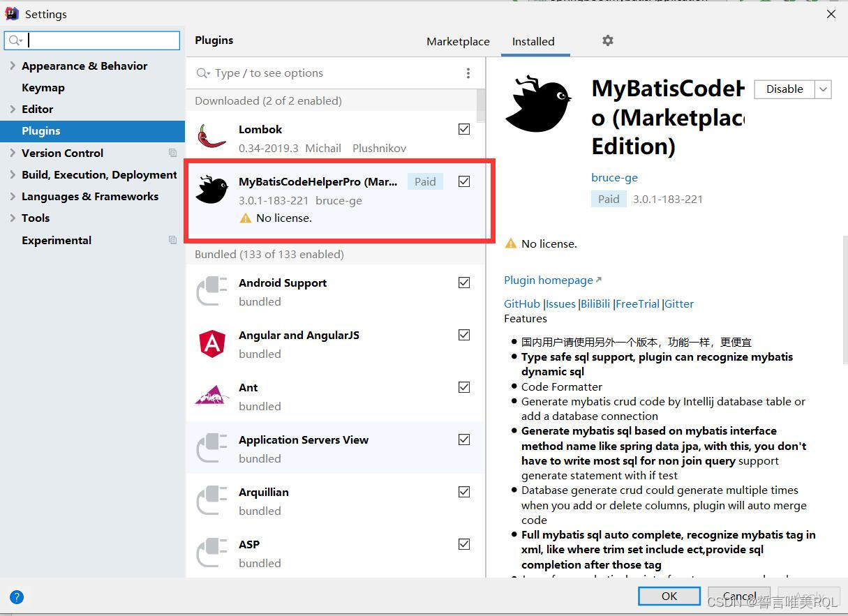Click the Bundled (133 of 133 enabled) header
Viewport: 848px width, 616px height.
[x=269, y=254]
